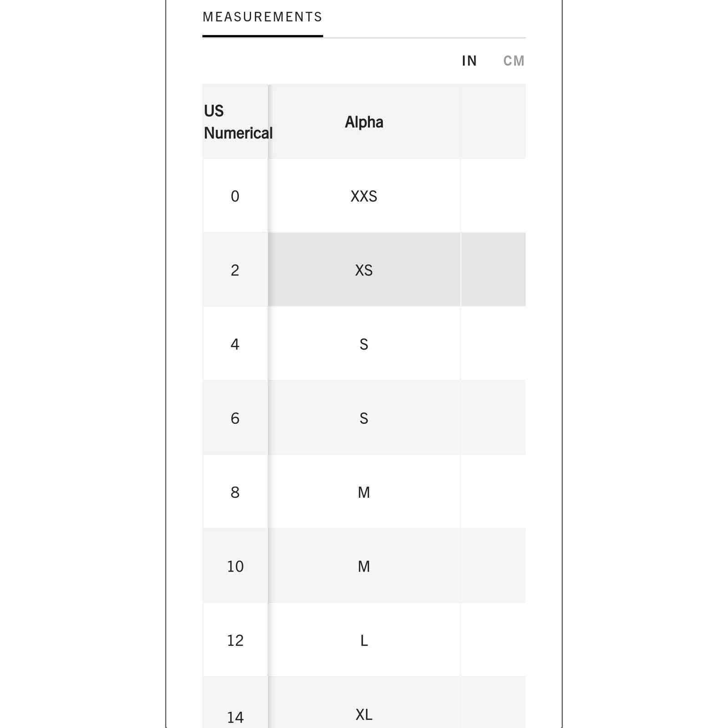Click alpha M in the size 10 row
The height and width of the screenshot is (728, 728).
(x=364, y=566)
